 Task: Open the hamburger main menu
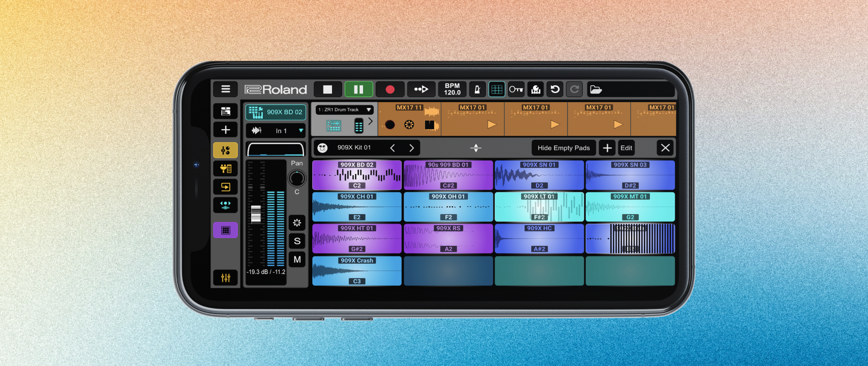225,89
